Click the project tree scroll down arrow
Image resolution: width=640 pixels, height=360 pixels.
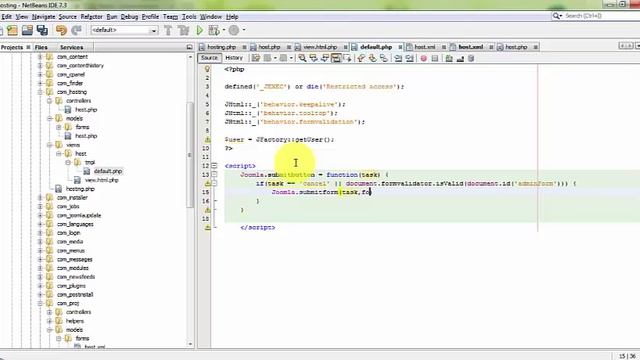pyautogui.click(x=190, y=344)
